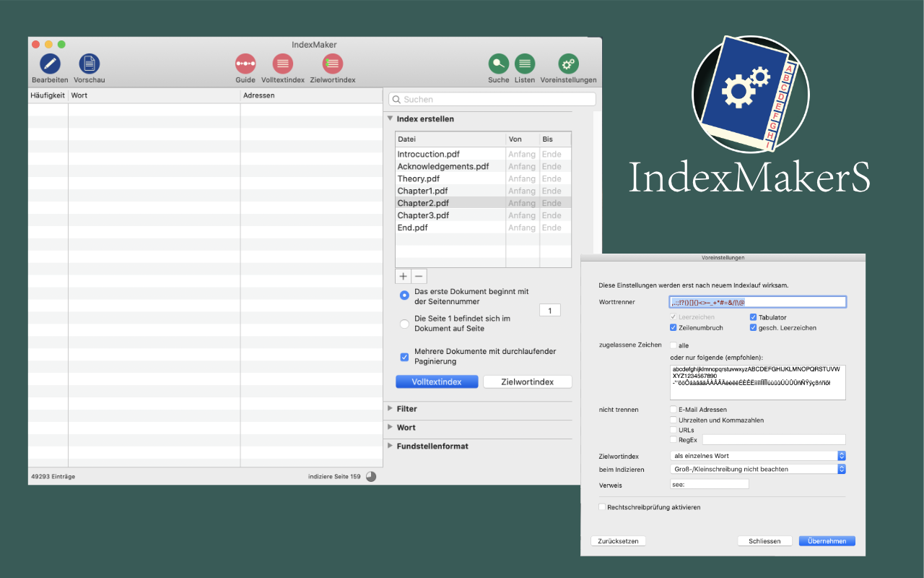Focus the Suchen search field
The image size is (924, 578).
click(x=493, y=99)
